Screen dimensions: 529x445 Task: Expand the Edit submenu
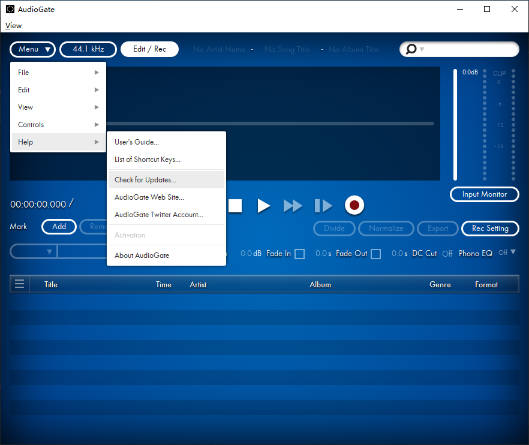point(58,90)
